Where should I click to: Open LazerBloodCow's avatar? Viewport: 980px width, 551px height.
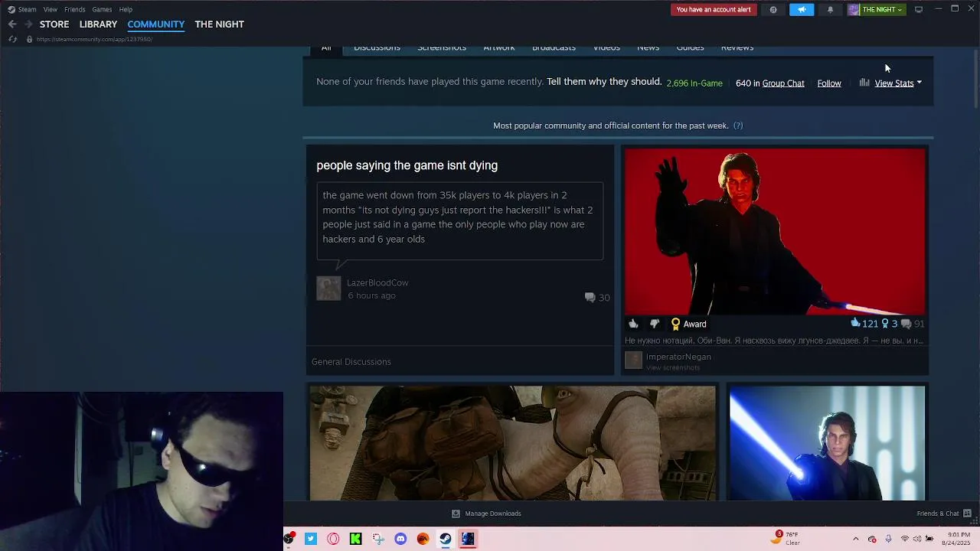328,289
